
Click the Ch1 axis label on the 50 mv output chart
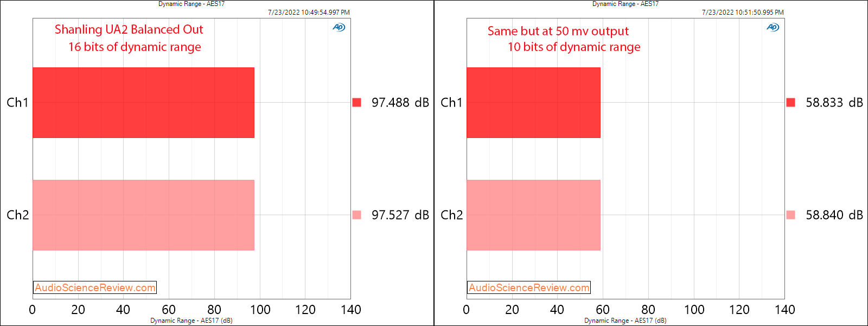(x=451, y=102)
